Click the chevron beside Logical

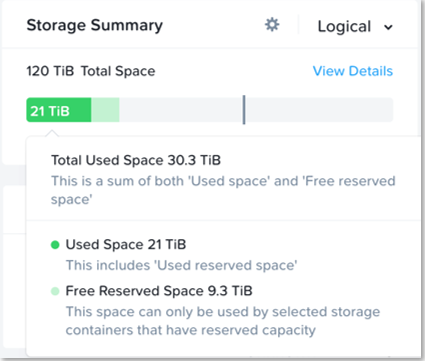tap(388, 27)
